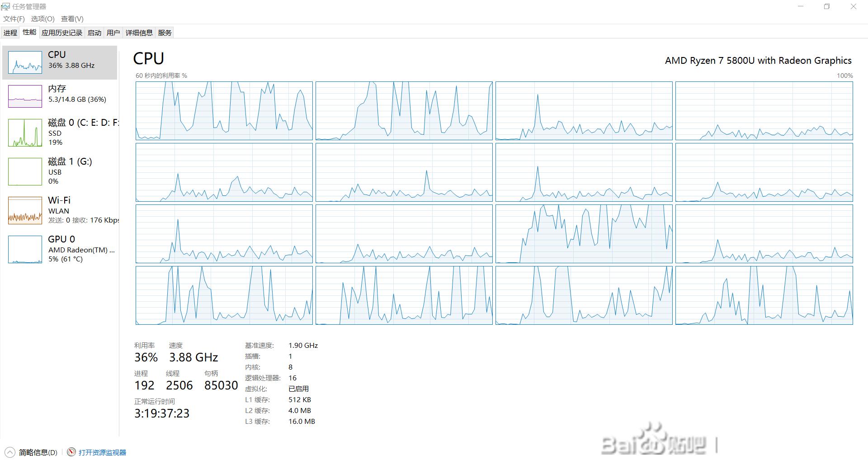
Task: Open the 启动 tab
Action: click(94, 33)
